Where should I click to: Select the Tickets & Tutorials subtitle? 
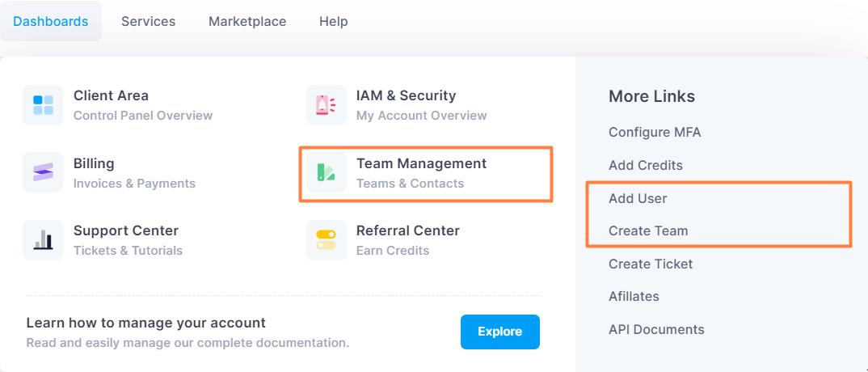coord(128,251)
